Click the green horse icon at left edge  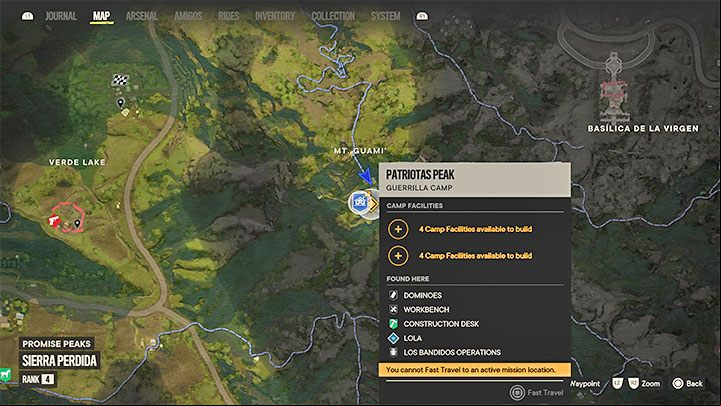pos(5,375)
